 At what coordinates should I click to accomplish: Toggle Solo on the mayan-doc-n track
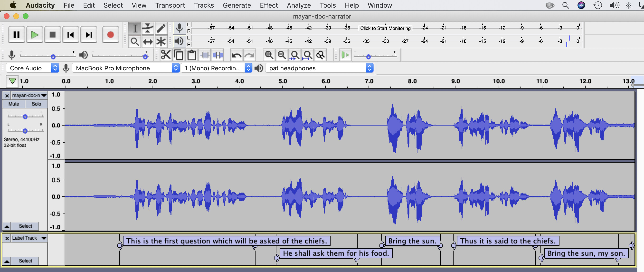(37, 104)
